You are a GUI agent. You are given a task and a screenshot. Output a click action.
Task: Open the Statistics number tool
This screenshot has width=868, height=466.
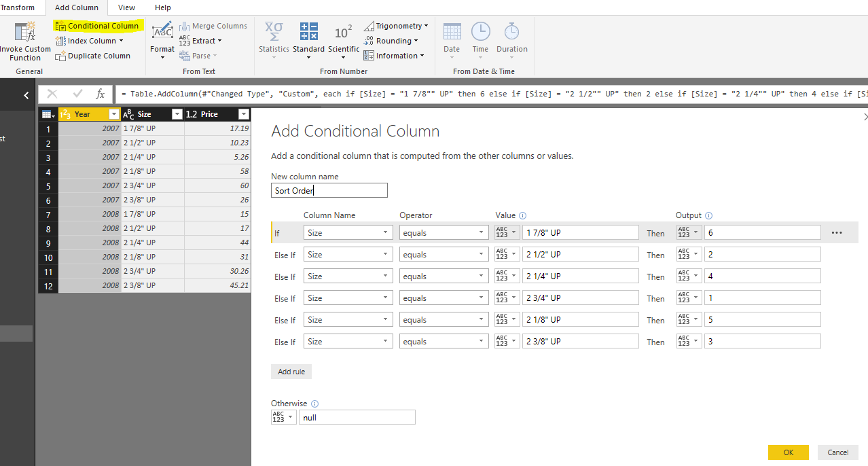pos(274,40)
